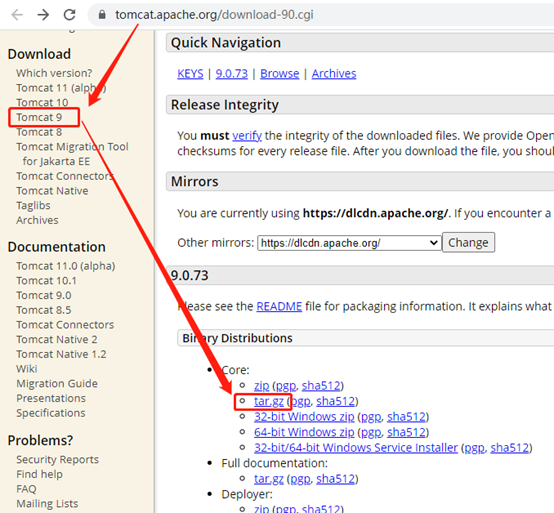Download the 64-bit Windows zip
554x513 pixels.
pos(304,432)
